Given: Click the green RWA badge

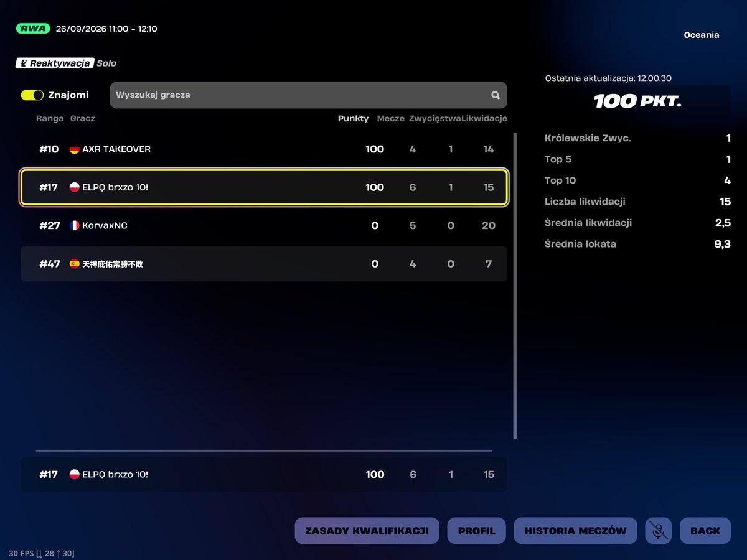Looking at the screenshot, I should coord(33,29).
